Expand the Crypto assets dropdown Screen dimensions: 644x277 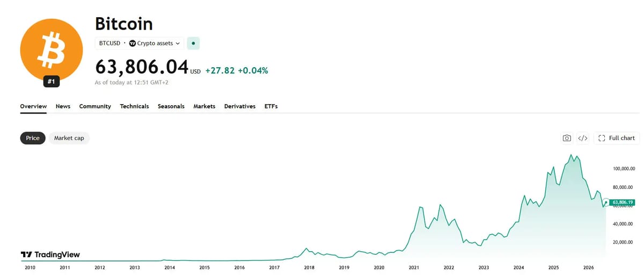[x=155, y=43]
